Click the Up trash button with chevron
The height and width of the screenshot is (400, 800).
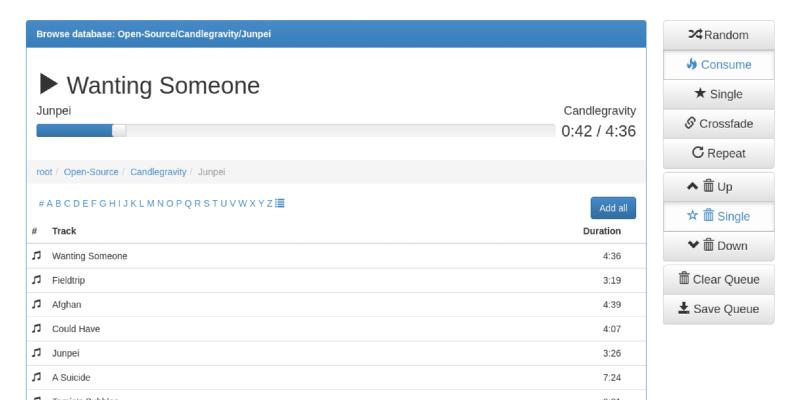(716, 186)
